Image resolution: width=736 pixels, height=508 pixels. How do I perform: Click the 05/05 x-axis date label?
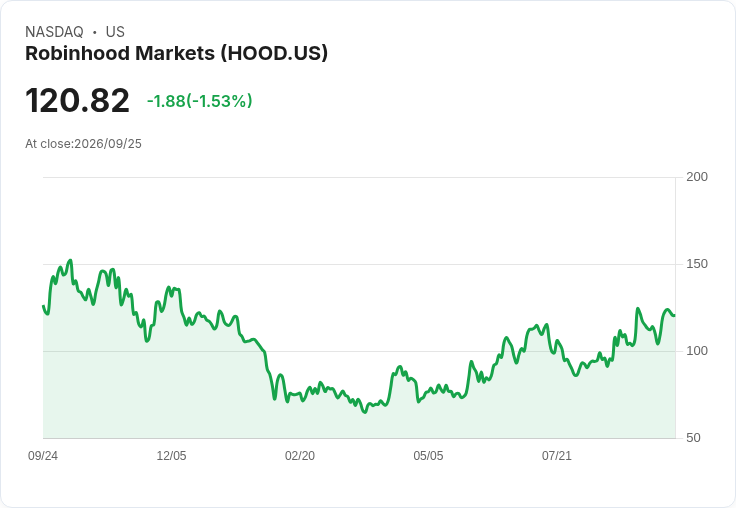(x=428, y=456)
